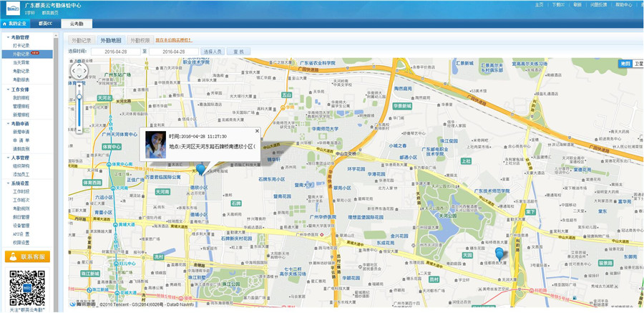This screenshot has width=644, height=313.
Task: Open 工作时段 in the sidebar
Action: click(x=21, y=192)
